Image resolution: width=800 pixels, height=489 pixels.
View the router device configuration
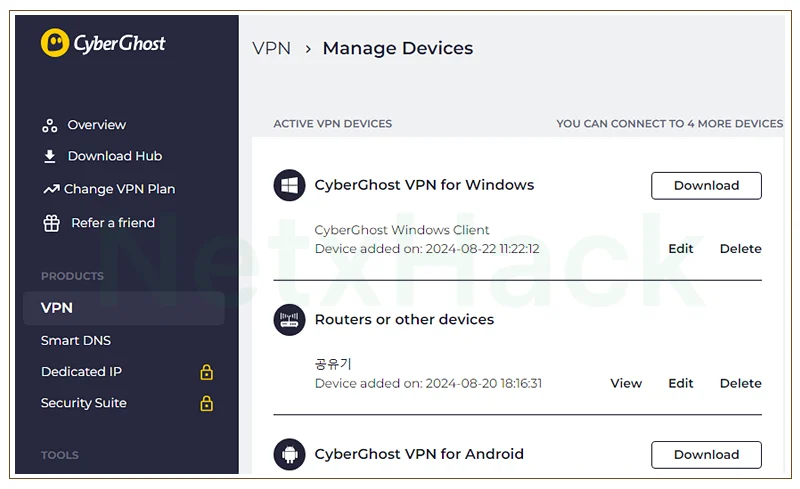[x=626, y=383]
